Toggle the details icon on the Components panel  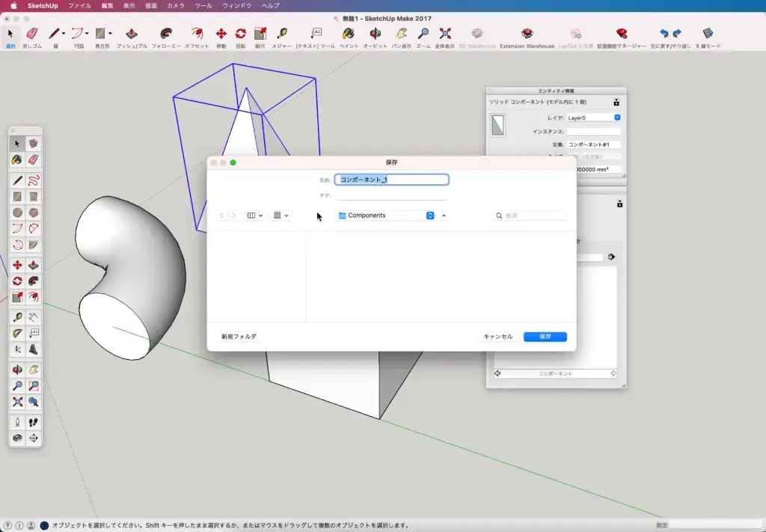point(619,204)
